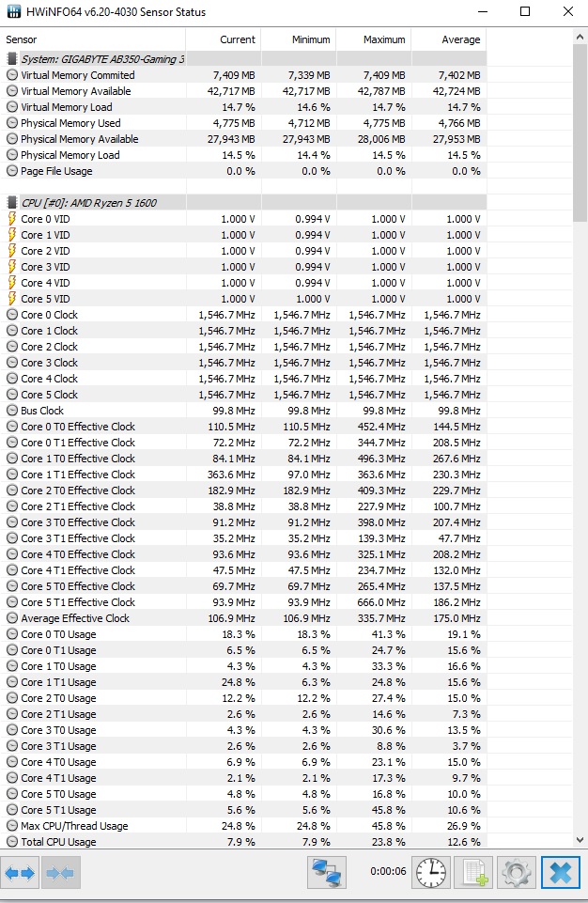Screen dimensions: 588x903
Task: Click the Total CPU Usage sensor icon
Action: (12, 842)
